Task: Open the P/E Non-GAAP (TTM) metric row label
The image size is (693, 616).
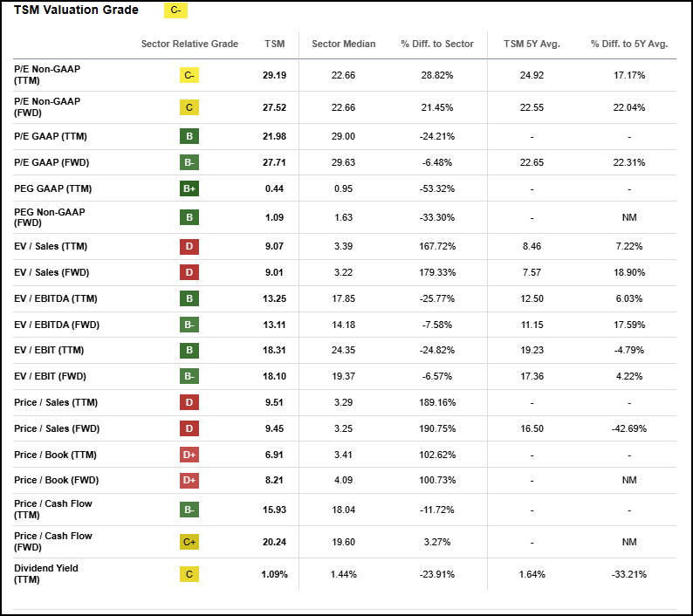Action: 47,74
